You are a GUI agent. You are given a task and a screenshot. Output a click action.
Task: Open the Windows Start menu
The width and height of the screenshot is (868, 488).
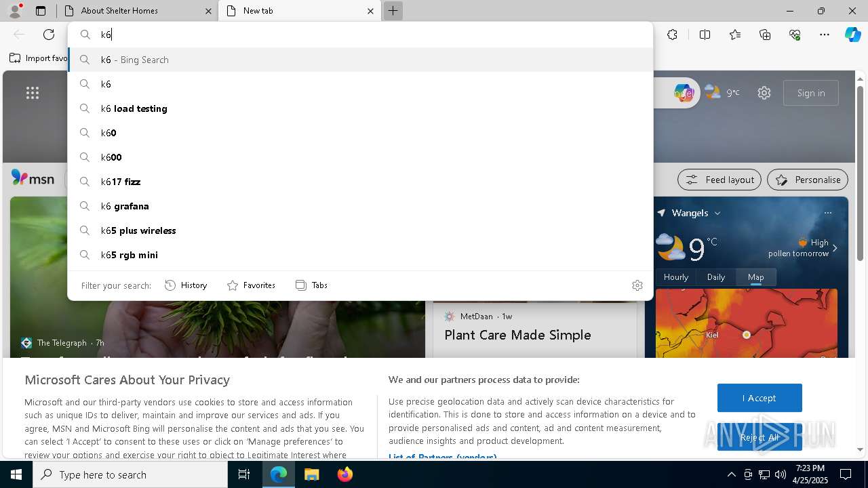16,474
